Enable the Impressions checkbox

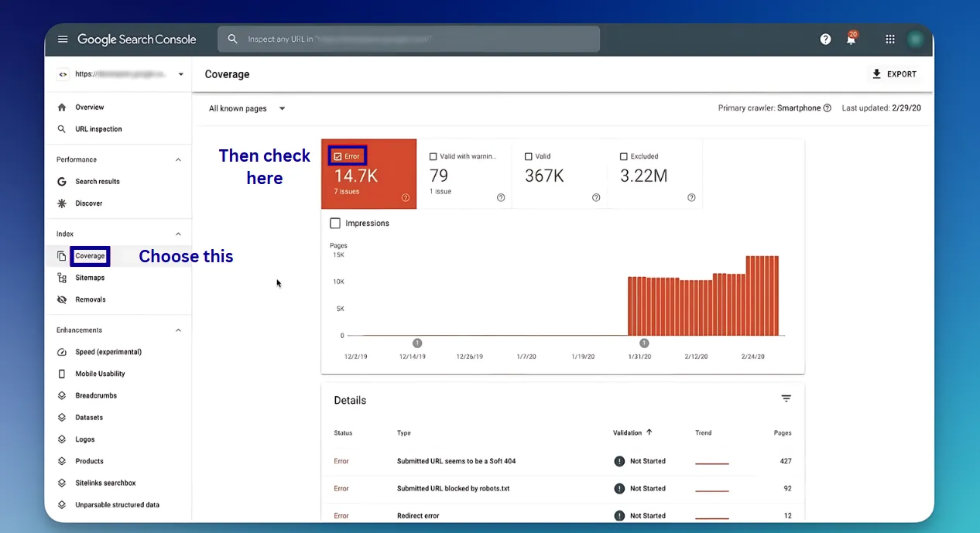pos(335,224)
